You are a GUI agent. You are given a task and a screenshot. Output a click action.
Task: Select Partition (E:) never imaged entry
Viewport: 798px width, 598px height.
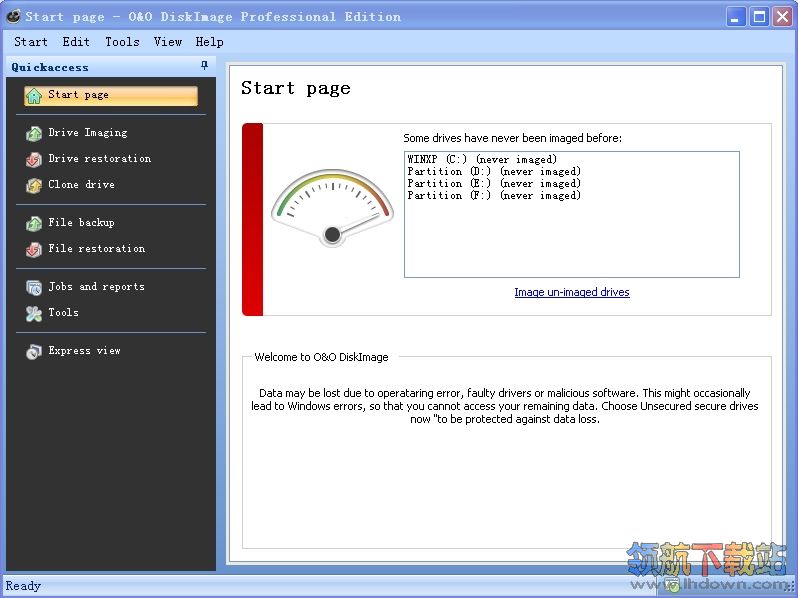click(494, 183)
